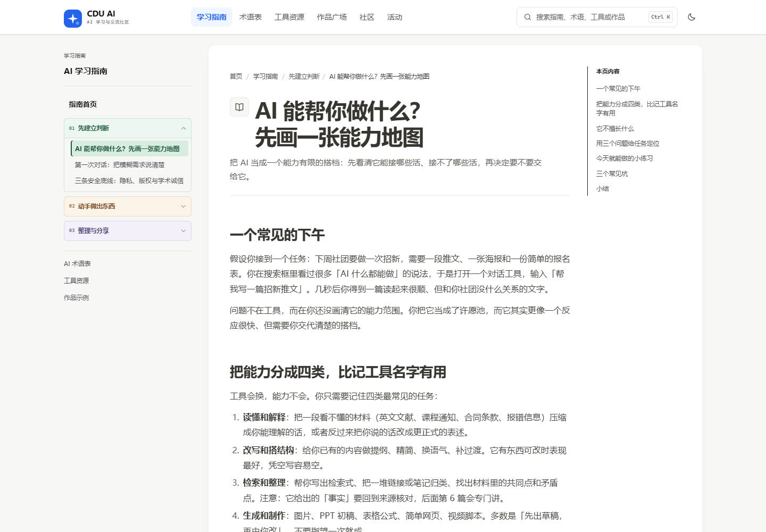The image size is (766, 532).
Task: Expand the 03 整理与分享 section
Action: point(128,231)
